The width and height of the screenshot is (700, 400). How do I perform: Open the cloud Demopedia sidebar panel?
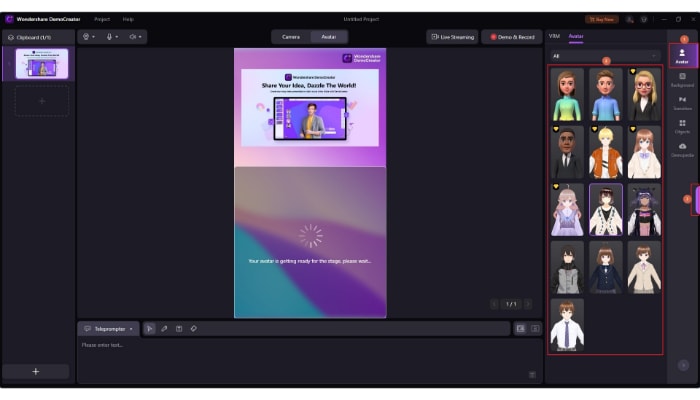(682, 150)
